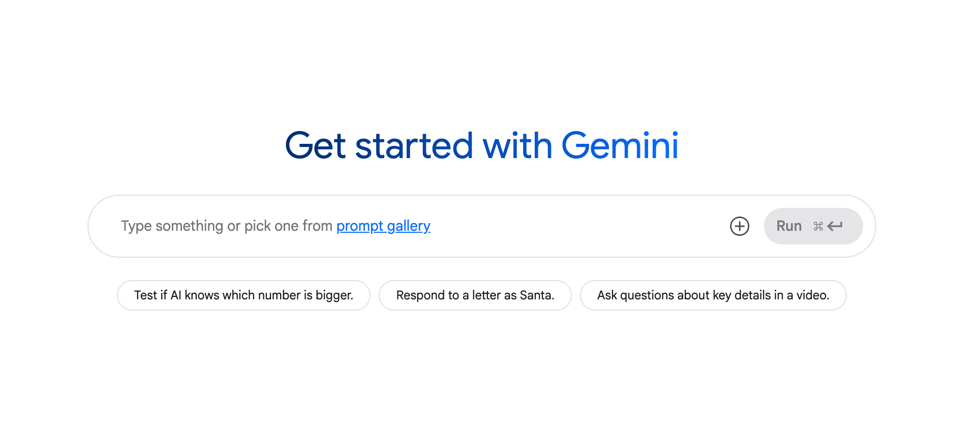Click the "Get started with Gemini" heading

(x=481, y=146)
